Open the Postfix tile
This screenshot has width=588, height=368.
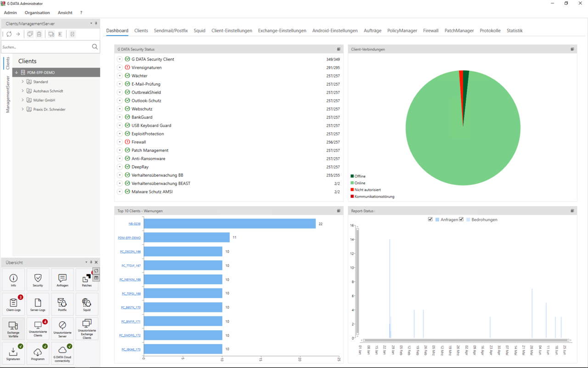(62, 304)
